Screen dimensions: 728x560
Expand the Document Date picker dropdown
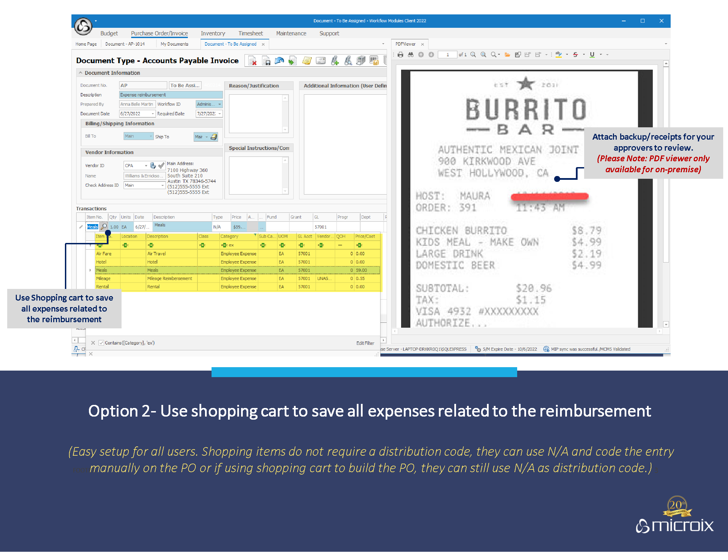(x=152, y=114)
